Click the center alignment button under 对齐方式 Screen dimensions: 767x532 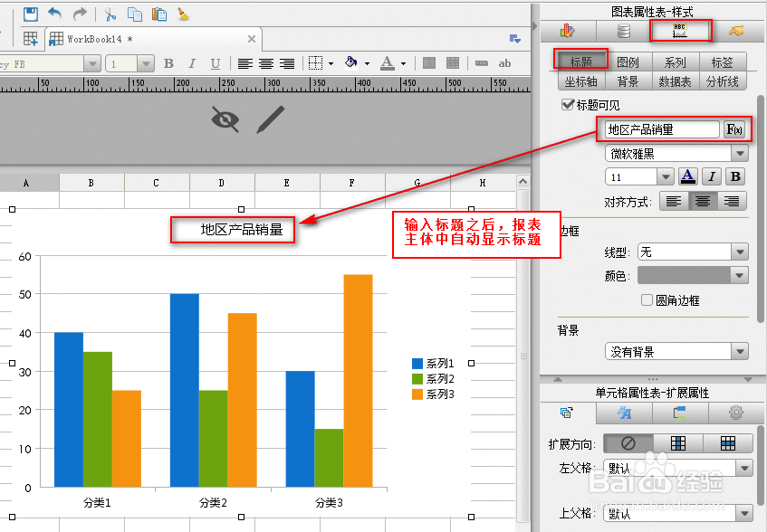703,202
